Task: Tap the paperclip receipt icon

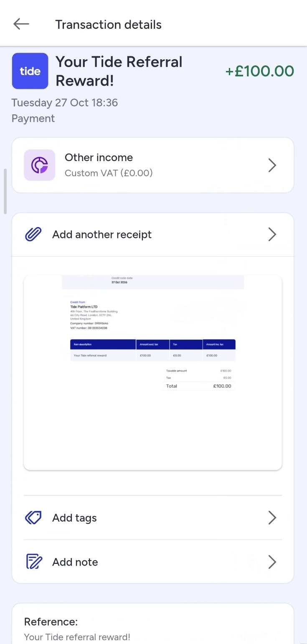Action: pyautogui.click(x=33, y=235)
